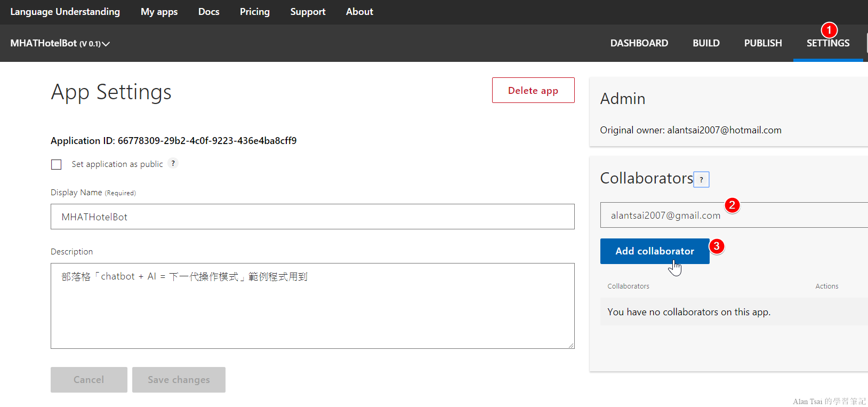Open the SETTINGS tab

[x=827, y=43]
